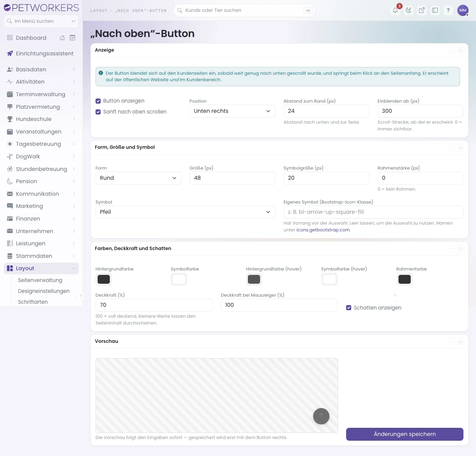Open the calendar icon beside Dashboard
Screen dimensions: 476x456
tap(72, 38)
